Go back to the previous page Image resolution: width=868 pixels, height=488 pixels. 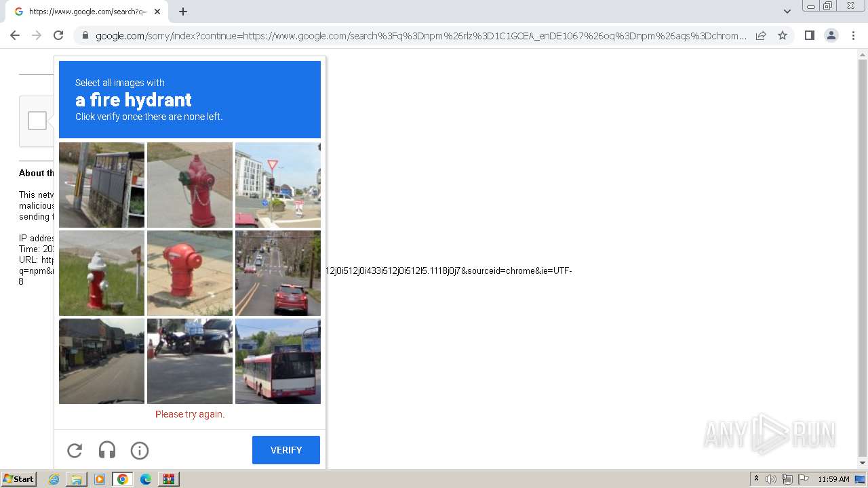click(15, 35)
